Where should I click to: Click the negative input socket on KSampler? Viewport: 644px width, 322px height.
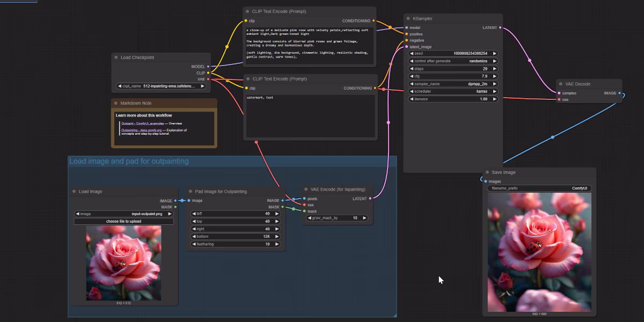tap(406, 40)
